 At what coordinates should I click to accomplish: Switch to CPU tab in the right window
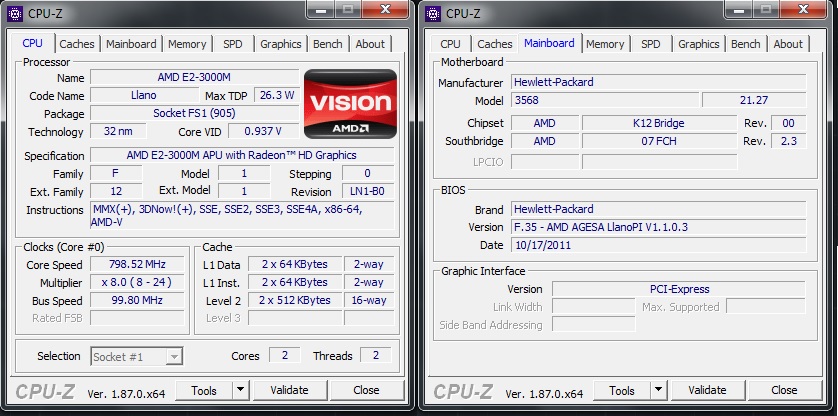coord(451,44)
